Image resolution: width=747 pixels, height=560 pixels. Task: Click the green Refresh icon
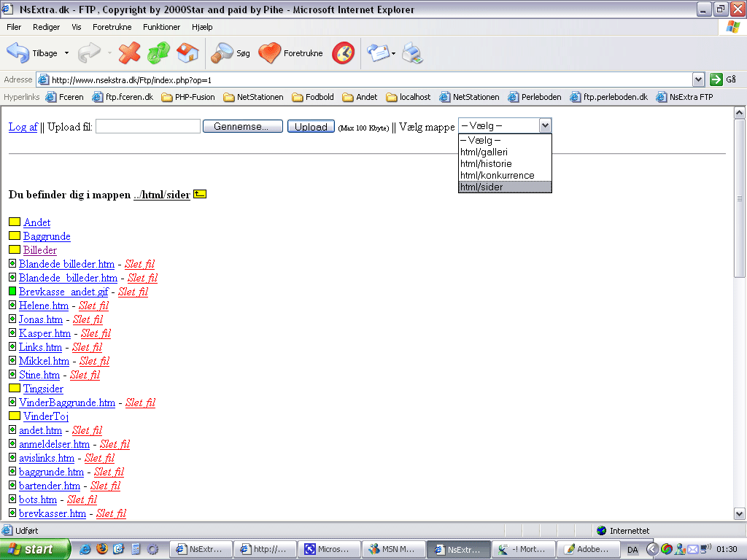(158, 53)
